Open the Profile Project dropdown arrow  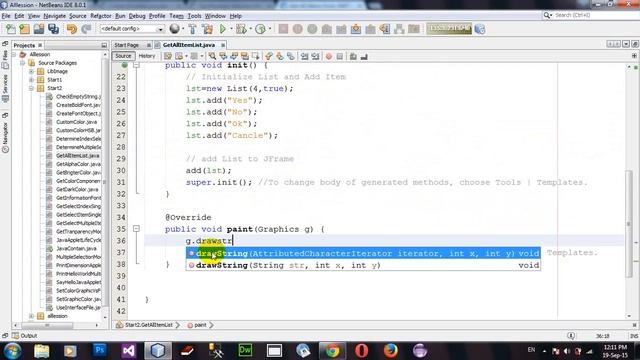[x=270, y=29]
